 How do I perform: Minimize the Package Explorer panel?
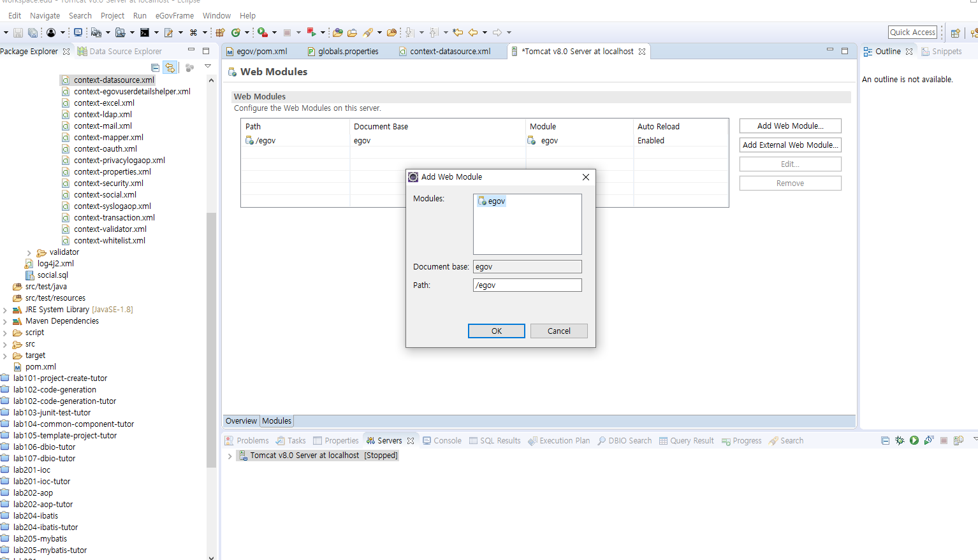click(191, 50)
